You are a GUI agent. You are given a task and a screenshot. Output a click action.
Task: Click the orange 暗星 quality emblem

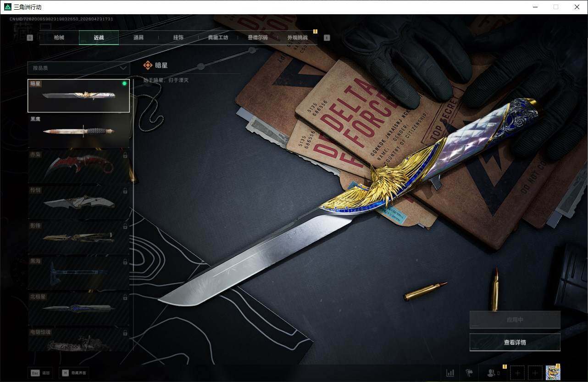[x=148, y=66]
